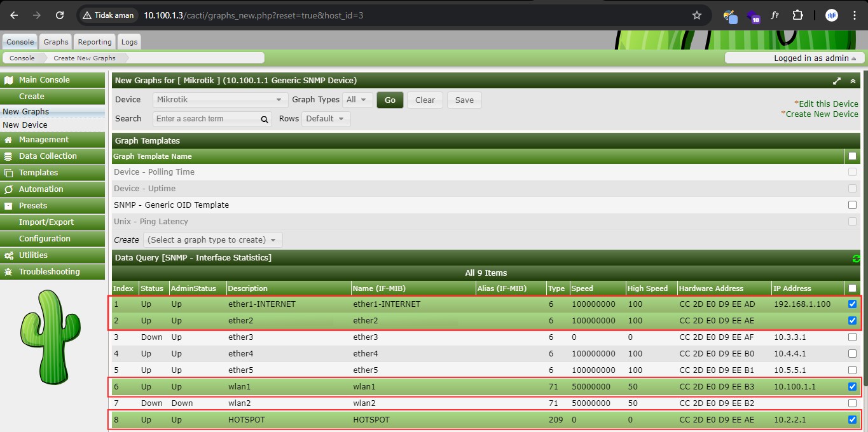Enable SNMP Generic OID Template checkbox
The height and width of the screenshot is (432, 868).
852,205
